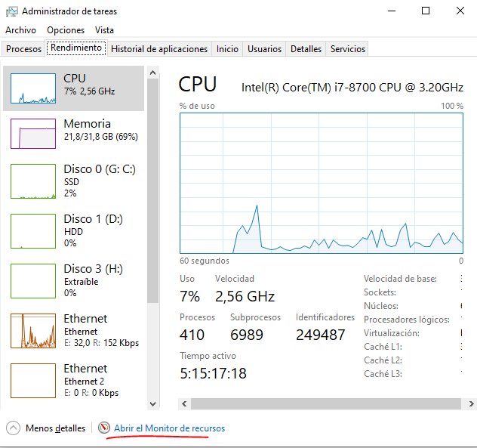The height and width of the screenshot is (448, 477).
Task: Go to the Servicios tab
Action: [x=347, y=49]
